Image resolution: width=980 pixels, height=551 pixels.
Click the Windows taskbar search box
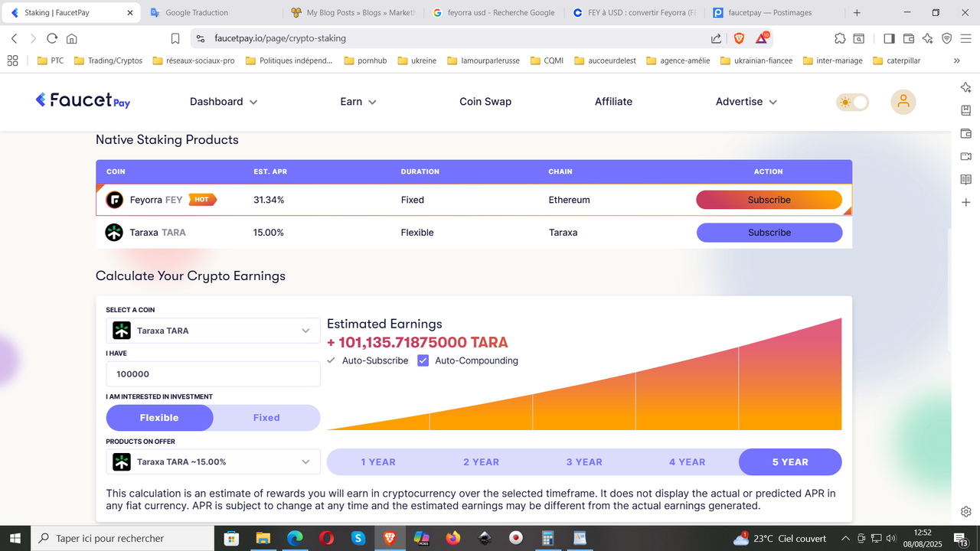point(123,538)
